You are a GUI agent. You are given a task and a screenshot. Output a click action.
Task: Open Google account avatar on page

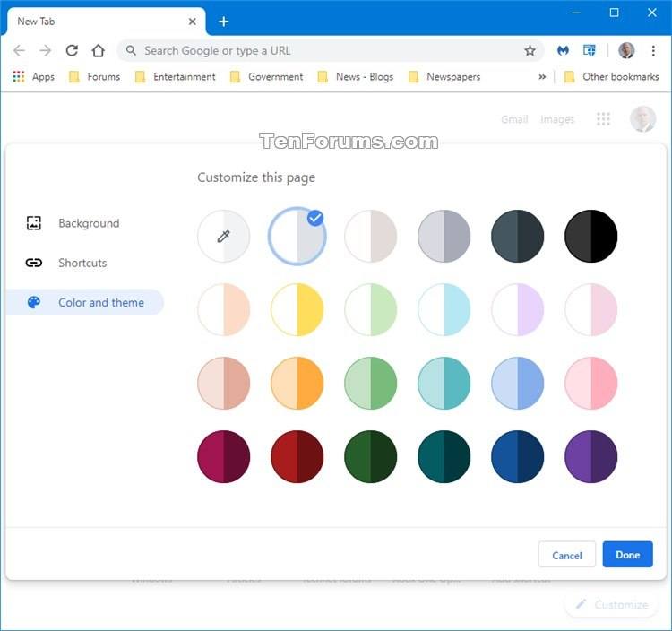642,119
